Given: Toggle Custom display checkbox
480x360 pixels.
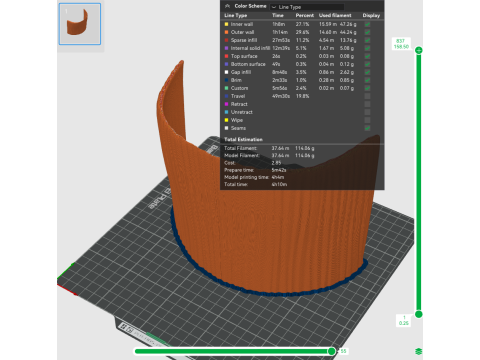Looking at the screenshot, I should (x=367, y=88).
